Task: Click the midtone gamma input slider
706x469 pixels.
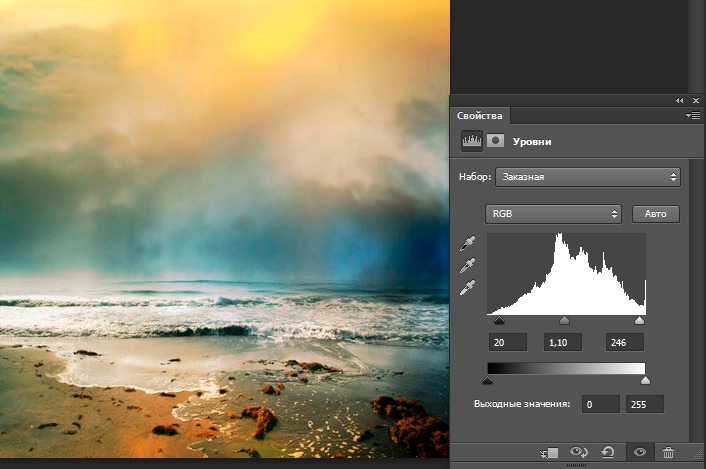Action: point(564,321)
